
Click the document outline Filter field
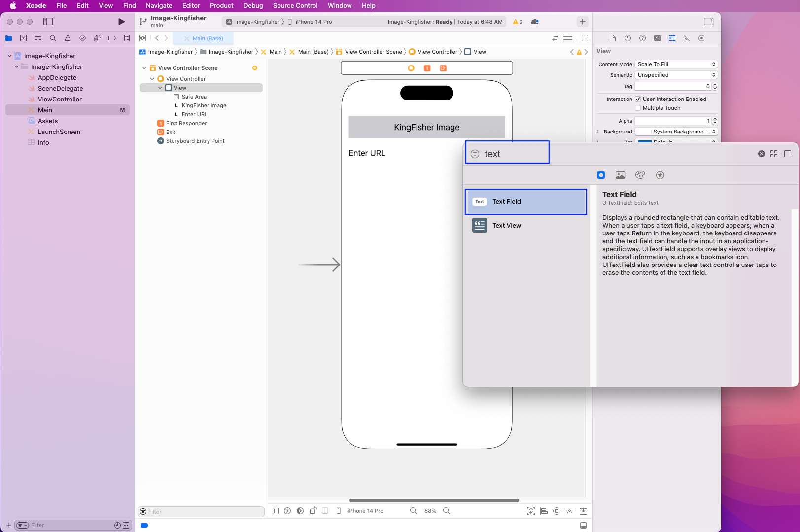[201, 512]
